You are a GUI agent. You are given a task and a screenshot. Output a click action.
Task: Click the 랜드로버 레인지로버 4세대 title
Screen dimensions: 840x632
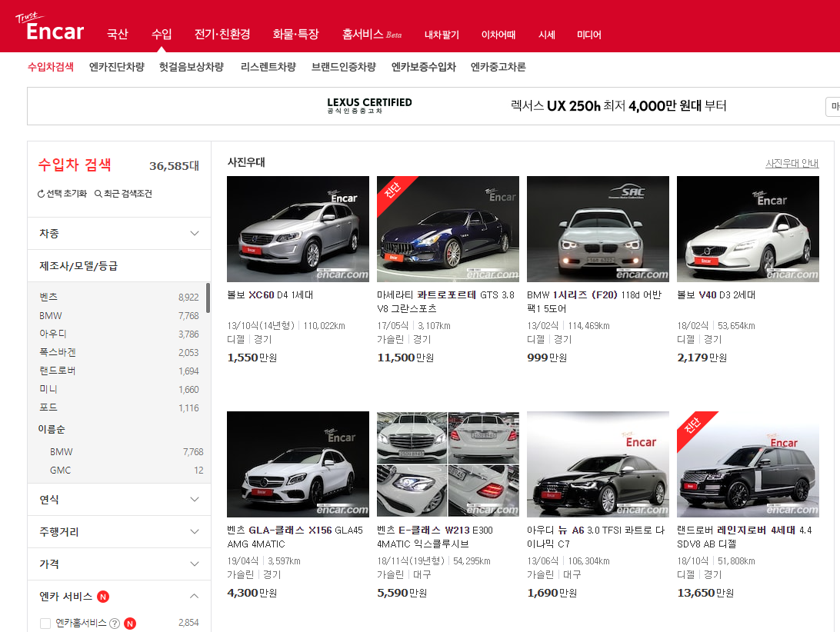745,537
